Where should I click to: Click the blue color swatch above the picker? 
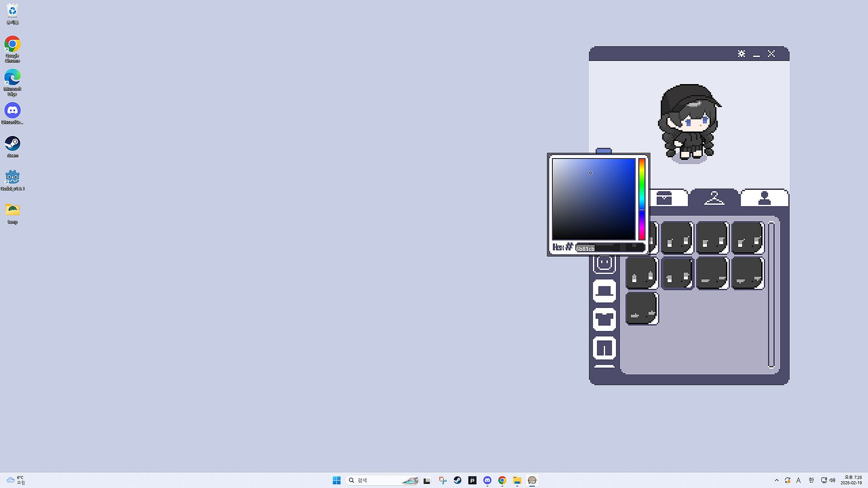[604, 151]
